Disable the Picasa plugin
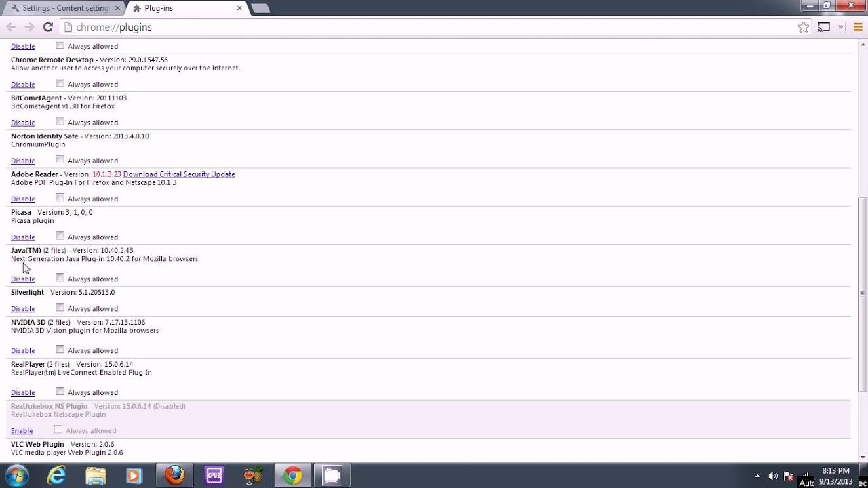This screenshot has height=488, width=868. click(22, 237)
